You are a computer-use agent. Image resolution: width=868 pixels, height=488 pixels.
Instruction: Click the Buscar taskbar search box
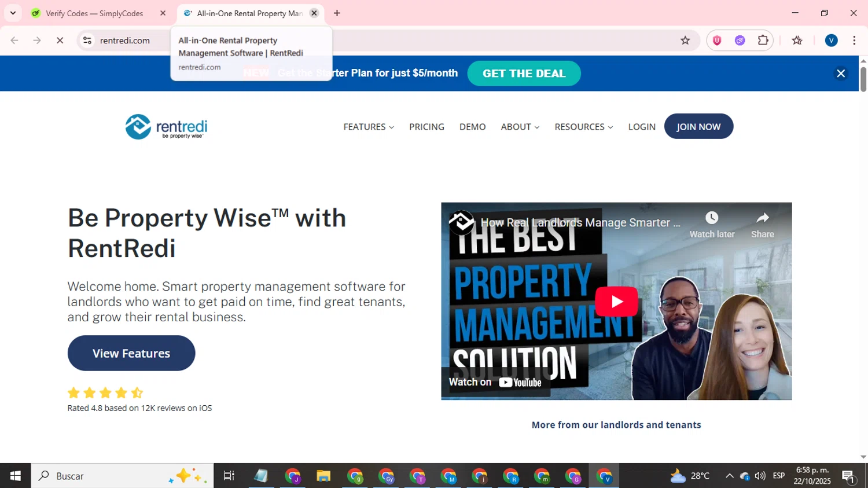click(x=122, y=476)
